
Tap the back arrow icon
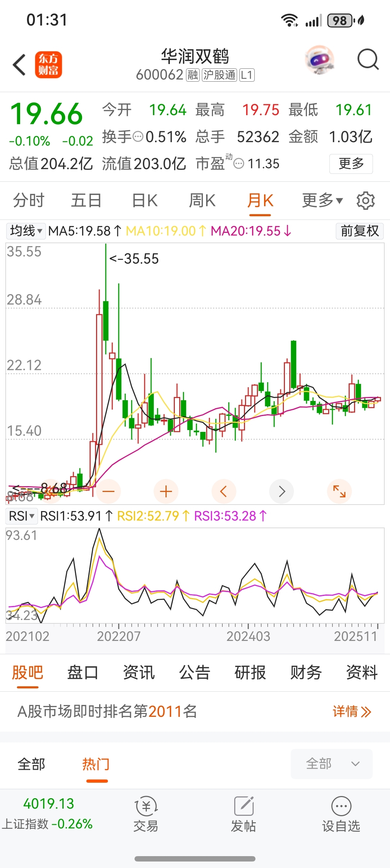[x=19, y=65]
